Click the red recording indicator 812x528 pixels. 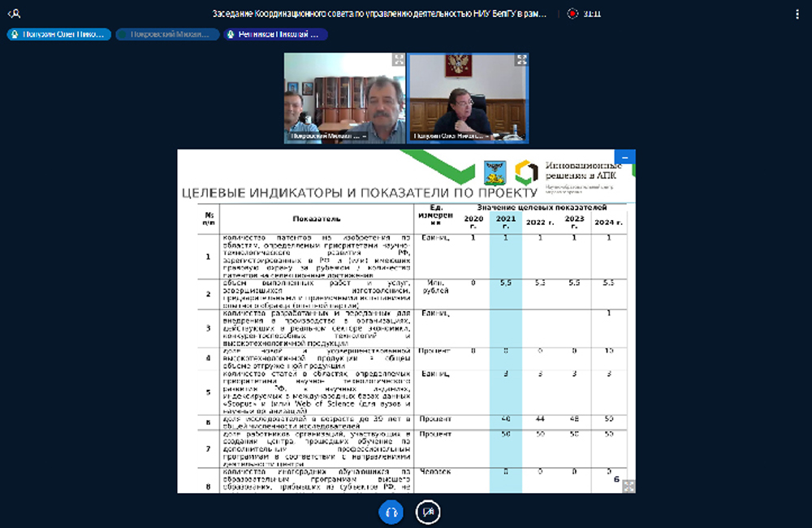(x=572, y=14)
